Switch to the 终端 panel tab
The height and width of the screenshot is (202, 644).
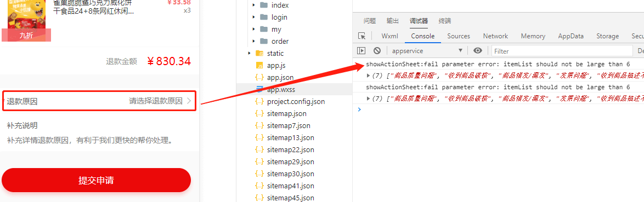(x=445, y=21)
